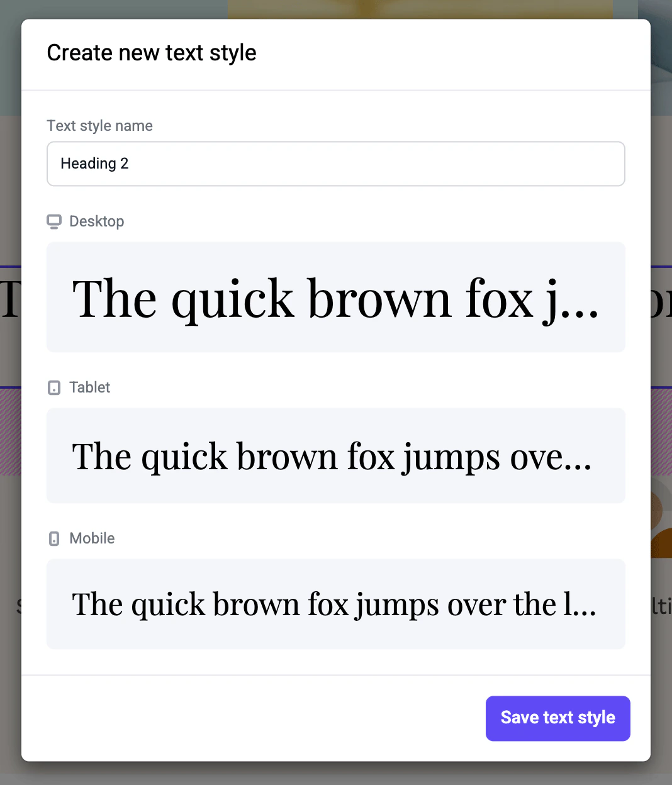
Task: Click the phone icon beside Mobile label
Action: (x=54, y=538)
